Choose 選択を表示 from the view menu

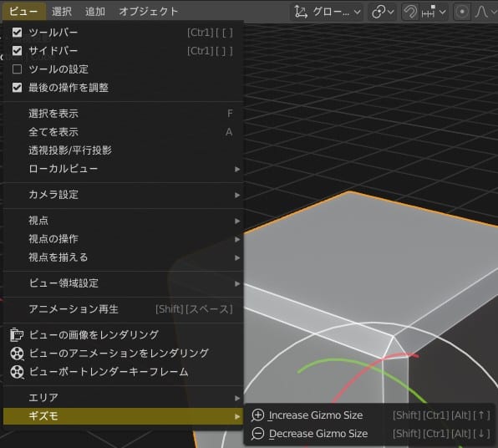coord(123,114)
